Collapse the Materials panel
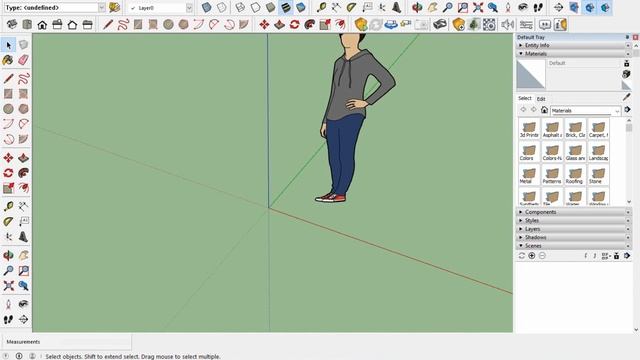 pyautogui.click(x=573, y=53)
